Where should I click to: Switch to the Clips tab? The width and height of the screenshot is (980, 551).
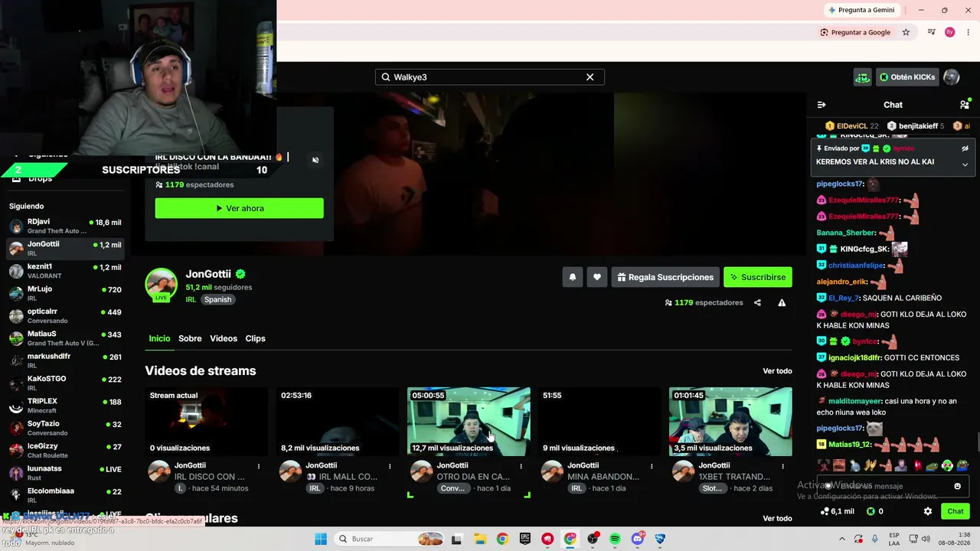(x=255, y=338)
